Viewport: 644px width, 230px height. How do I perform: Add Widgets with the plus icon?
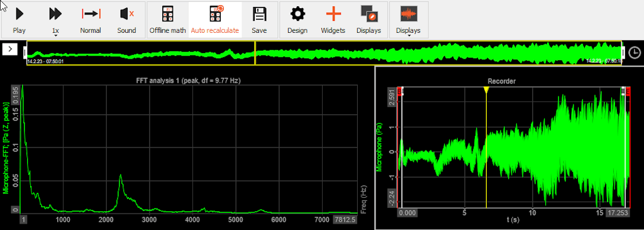point(333,20)
